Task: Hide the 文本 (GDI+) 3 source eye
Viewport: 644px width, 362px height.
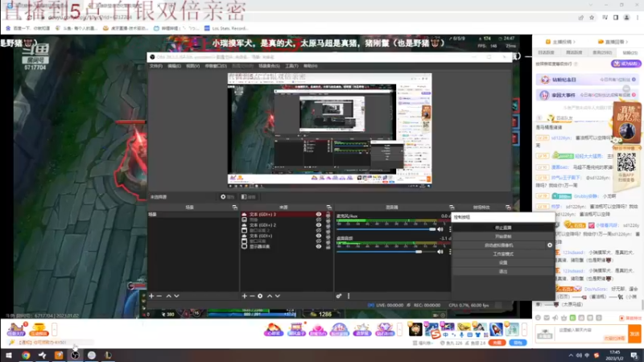Action: click(318, 214)
